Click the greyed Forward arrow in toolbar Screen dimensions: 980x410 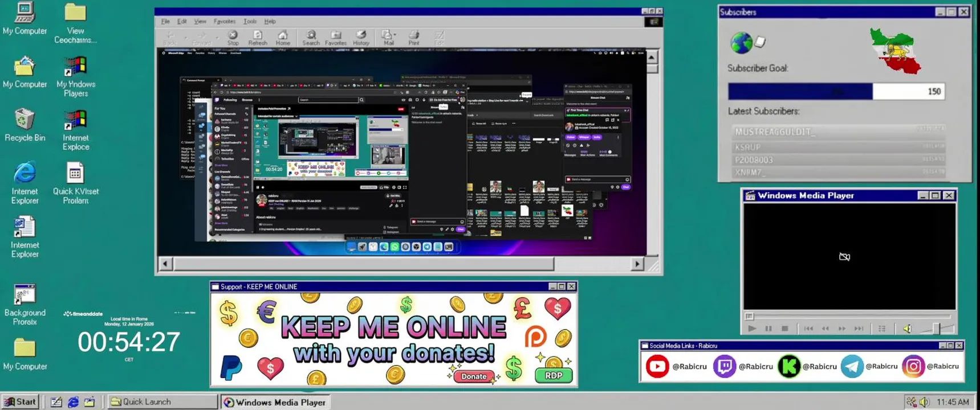tap(201, 38)
